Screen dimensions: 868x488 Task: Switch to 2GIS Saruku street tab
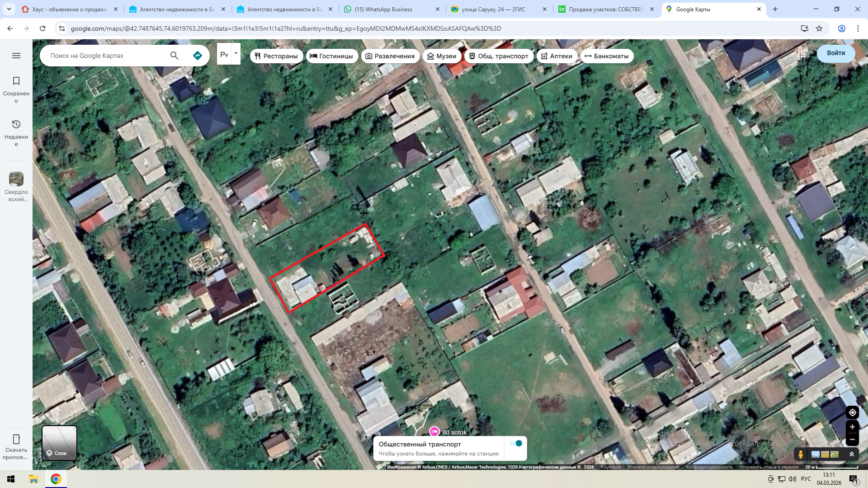[493, 9]
